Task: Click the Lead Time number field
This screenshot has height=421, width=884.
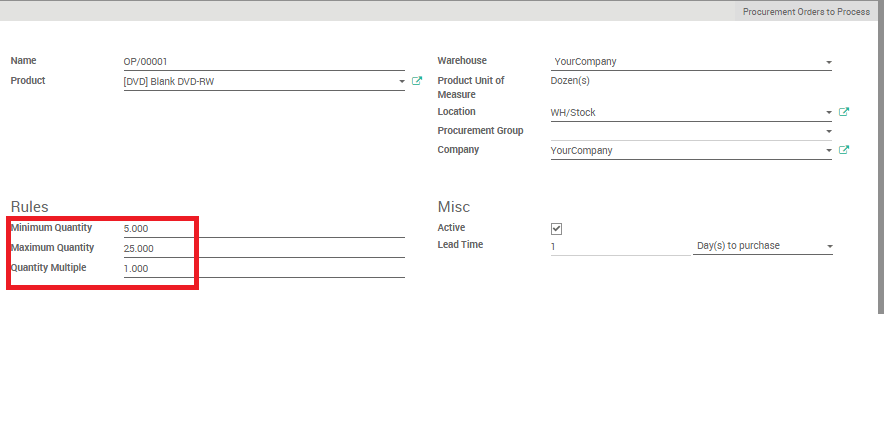Action: (x=618, y=246)
